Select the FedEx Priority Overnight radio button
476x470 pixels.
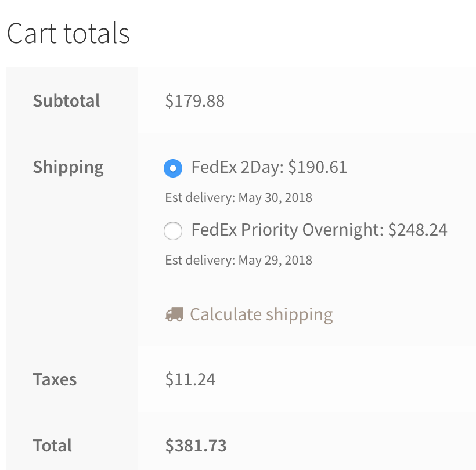(173, 231)
